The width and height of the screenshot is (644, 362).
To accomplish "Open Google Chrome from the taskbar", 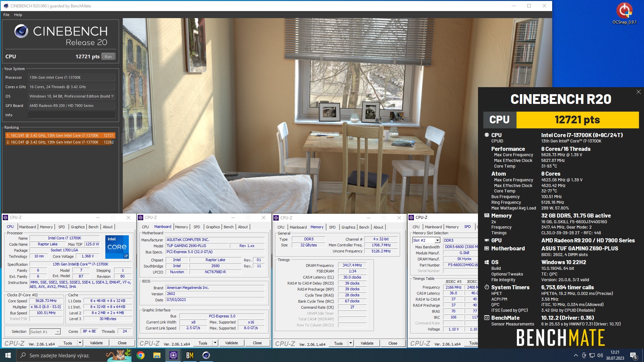I will tap(141, 355).
